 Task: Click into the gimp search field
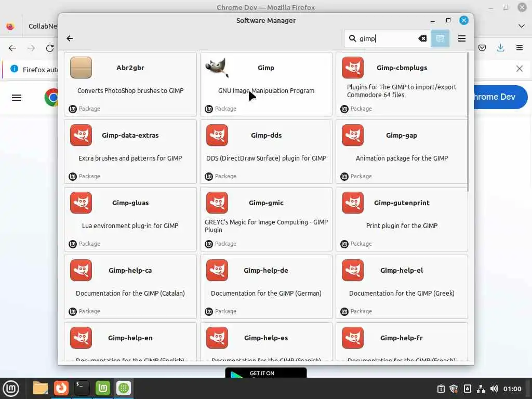(387, 38)
